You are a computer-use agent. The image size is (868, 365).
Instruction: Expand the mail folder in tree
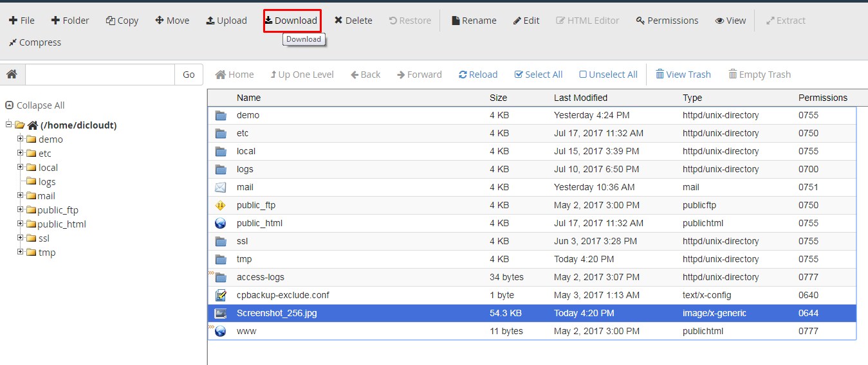pos(21,195)
